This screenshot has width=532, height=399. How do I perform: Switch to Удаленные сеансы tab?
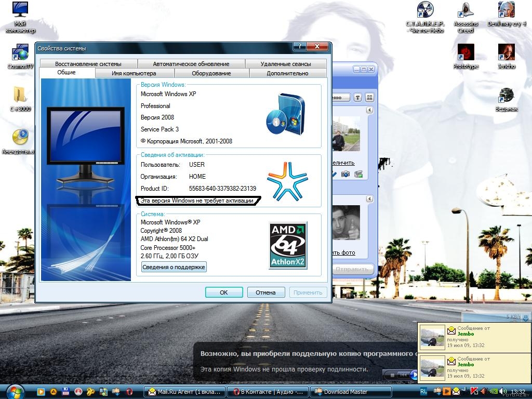pos(286,64)
